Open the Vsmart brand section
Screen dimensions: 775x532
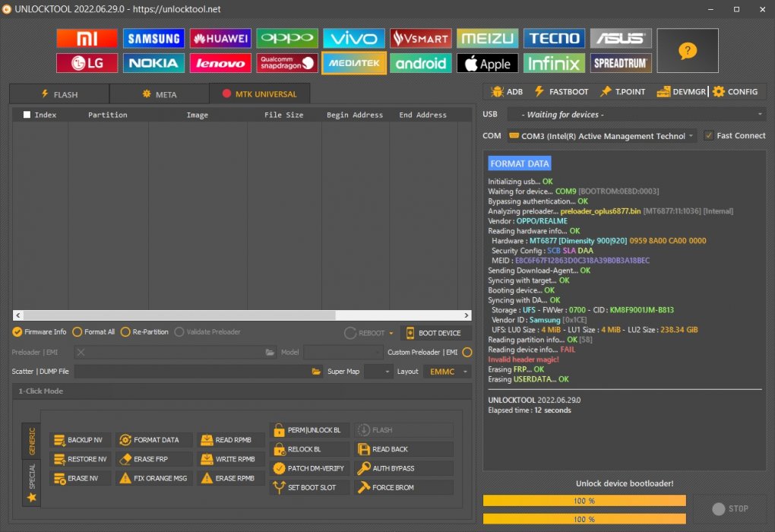point(421,38)
